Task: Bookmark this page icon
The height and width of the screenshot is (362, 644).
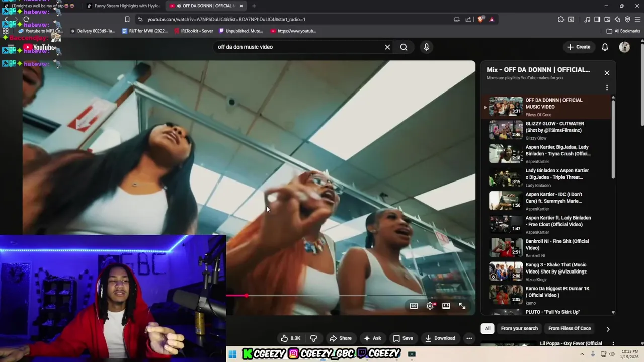Action: pyautogui.click(x=127, y=19)
